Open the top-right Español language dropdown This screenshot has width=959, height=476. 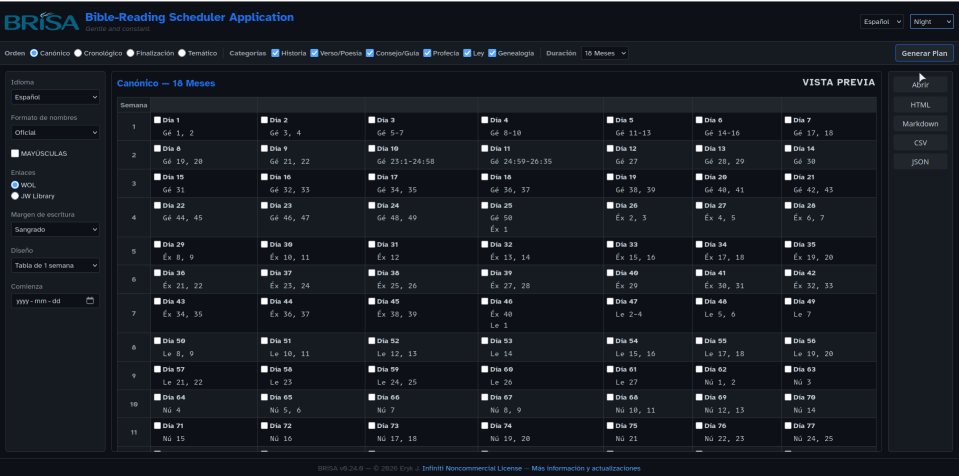(x=881, y=21)
